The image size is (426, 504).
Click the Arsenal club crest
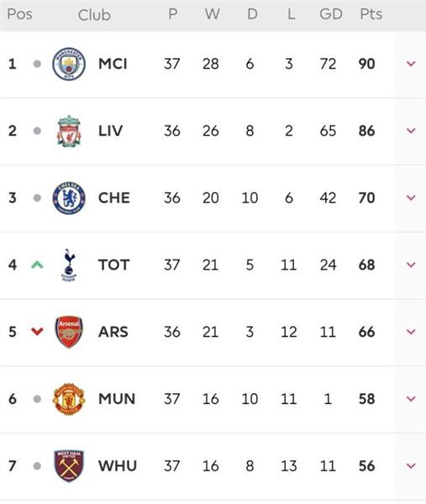click(69, 332)
